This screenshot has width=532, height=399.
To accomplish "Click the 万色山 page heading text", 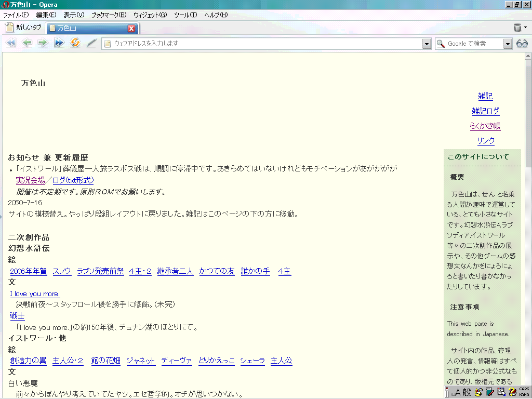I will pos(33,83).
